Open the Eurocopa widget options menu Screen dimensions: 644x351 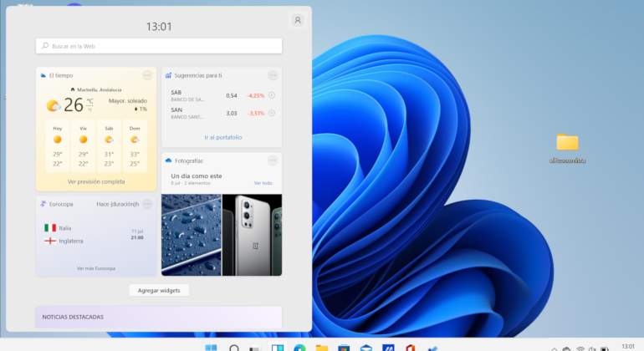147,204
